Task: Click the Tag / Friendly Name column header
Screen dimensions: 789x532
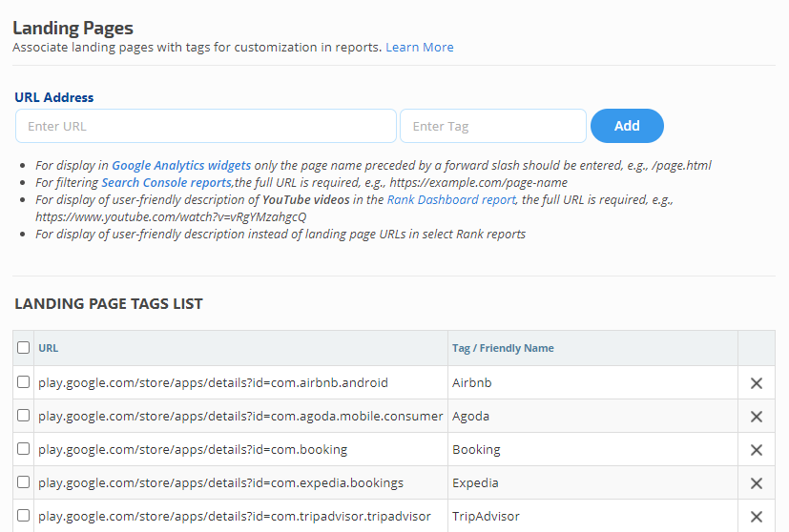Action: pyautogui.click(x=503, y=348)
